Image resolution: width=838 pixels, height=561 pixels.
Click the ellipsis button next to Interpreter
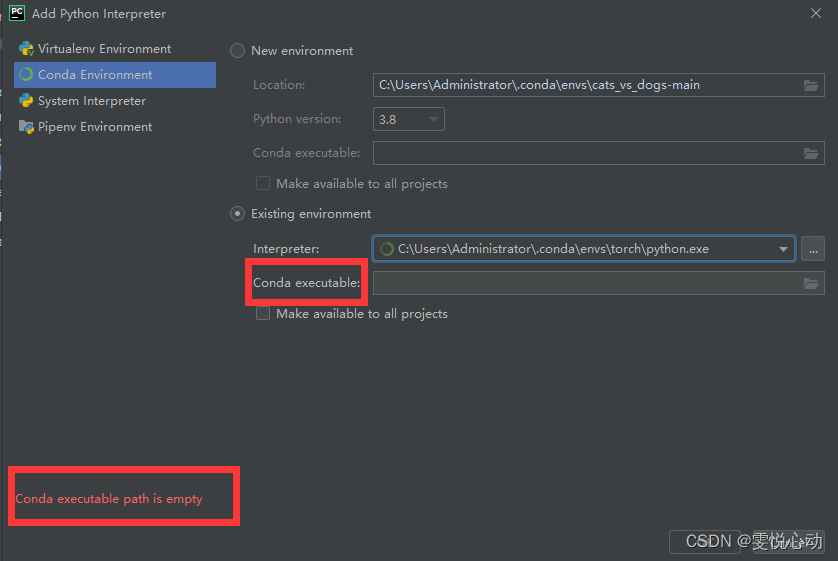(x=813, y=249)
